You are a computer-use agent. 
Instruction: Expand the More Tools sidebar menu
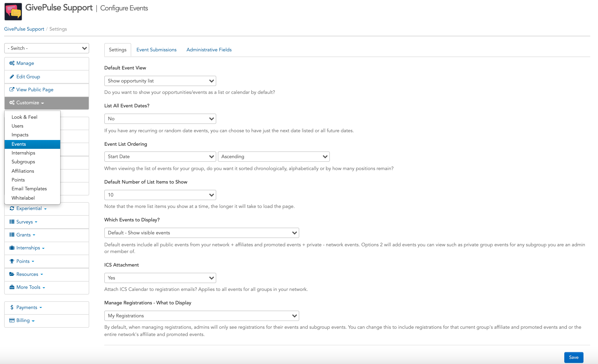(47, 288)
